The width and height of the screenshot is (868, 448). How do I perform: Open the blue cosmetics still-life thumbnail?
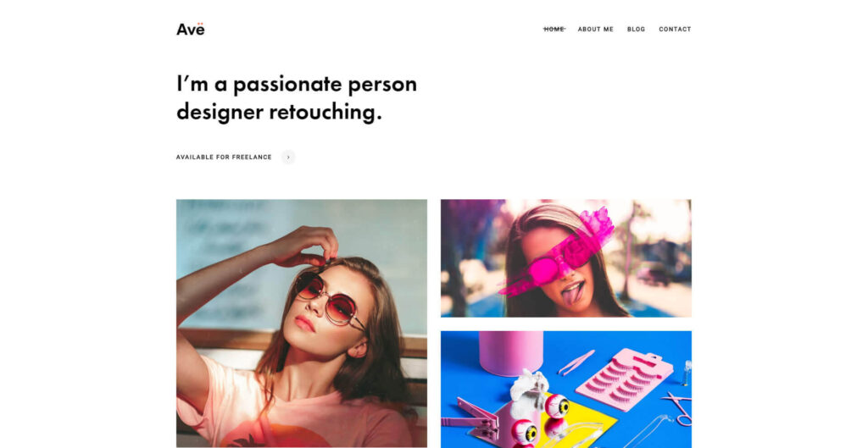pos(565,390)
